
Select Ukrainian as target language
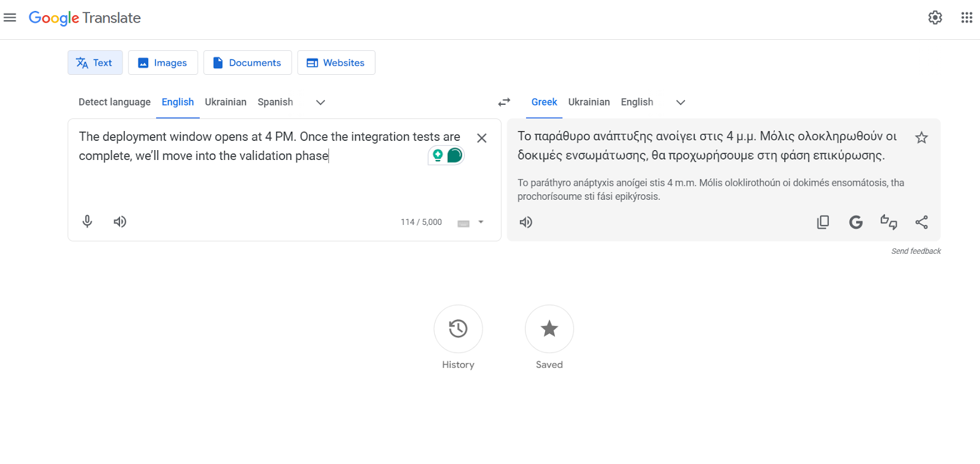tap(589, 102)
